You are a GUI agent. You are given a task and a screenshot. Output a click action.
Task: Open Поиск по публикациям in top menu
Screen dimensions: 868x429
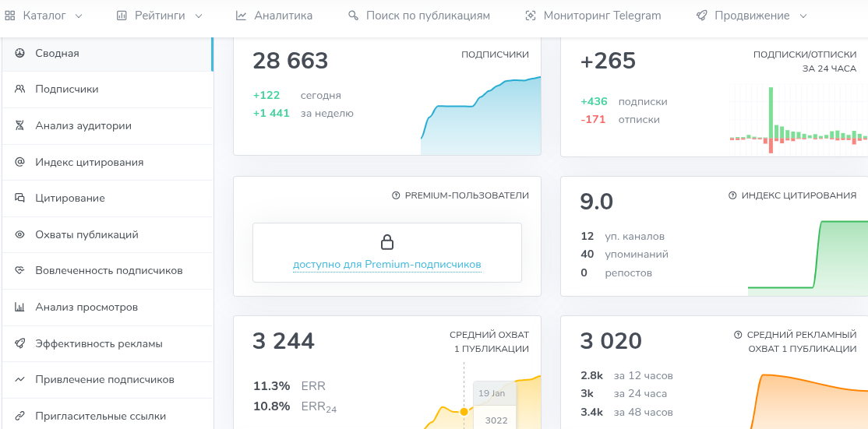click(x=419, y=16)
